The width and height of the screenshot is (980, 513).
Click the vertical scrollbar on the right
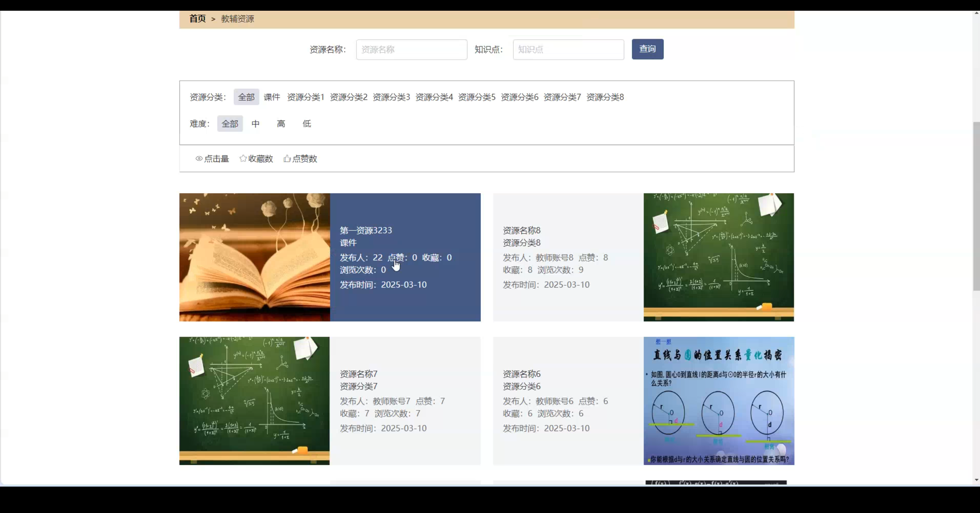click(x=975, y=207)
